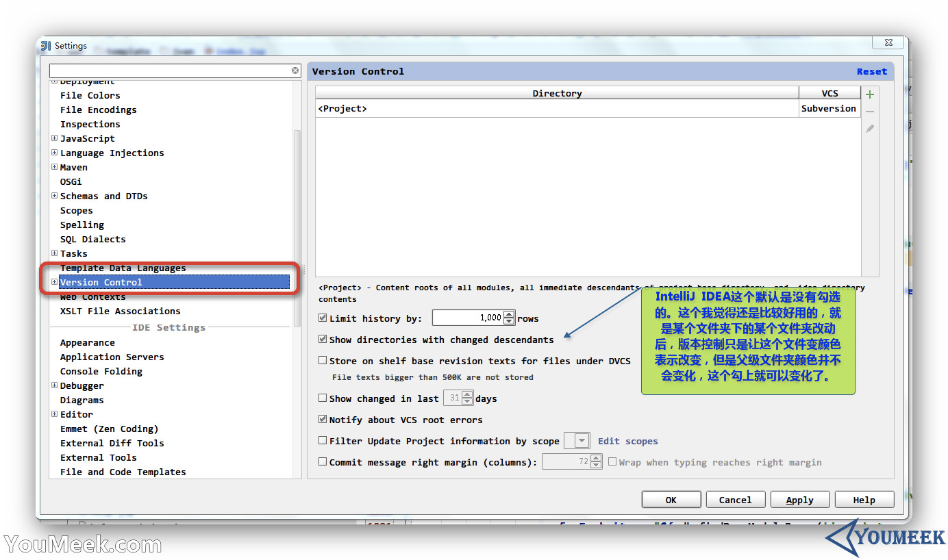The width and height of the screenshot is (948, 560).
Task: Enable Store on shelf base revision texts
Action: coord(323,360)
